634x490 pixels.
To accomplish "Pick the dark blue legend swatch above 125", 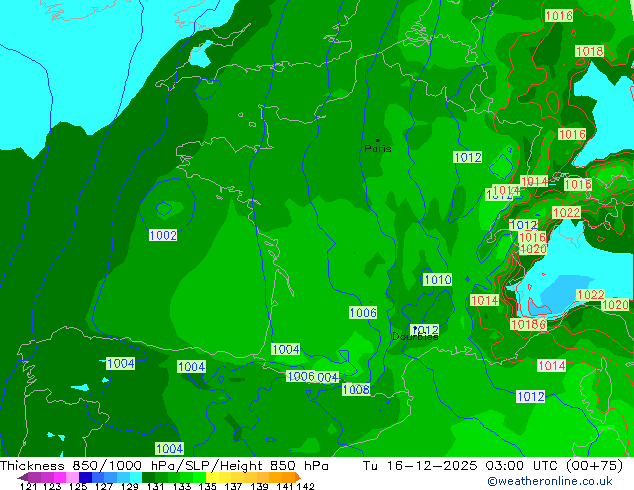I will pos(85,477).
